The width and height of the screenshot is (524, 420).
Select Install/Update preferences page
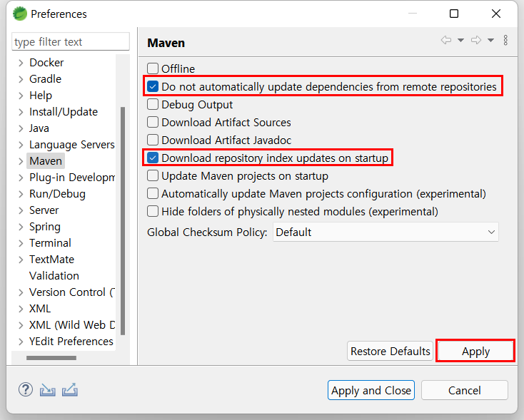click(x=64, y=112)
